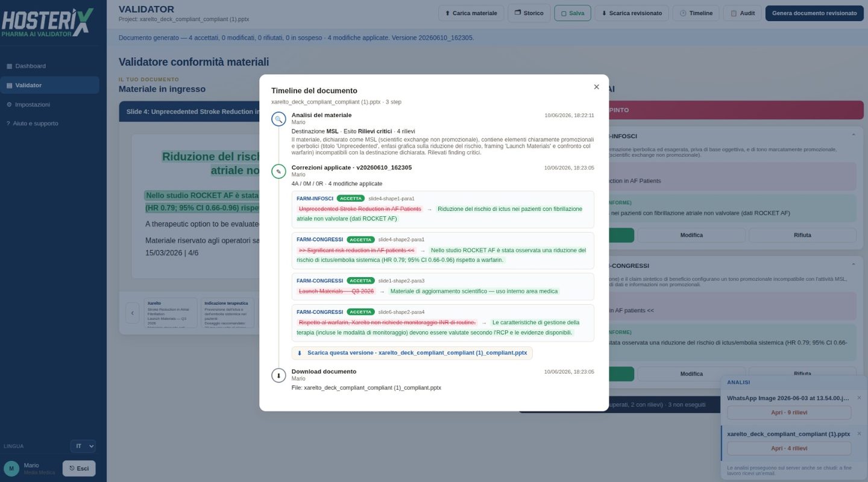Open 'Apri · 4 rilievi' analysis
Image resolution: width=868 pixels, height=482 pixels.
[789, 448]
